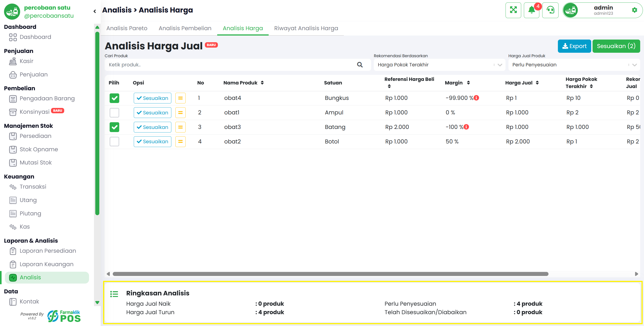Open Rekomendasi Berdasarkan dropdown
This screenshot has width=644, height=326.
(x=439, y=65)
